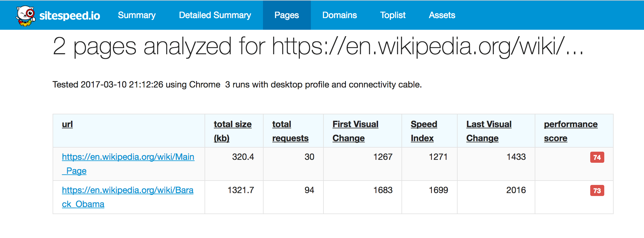The height and width of the screenshot is (238, 644).
Task: Switch to the Domains tab
Action: click(x=340, y=15)
